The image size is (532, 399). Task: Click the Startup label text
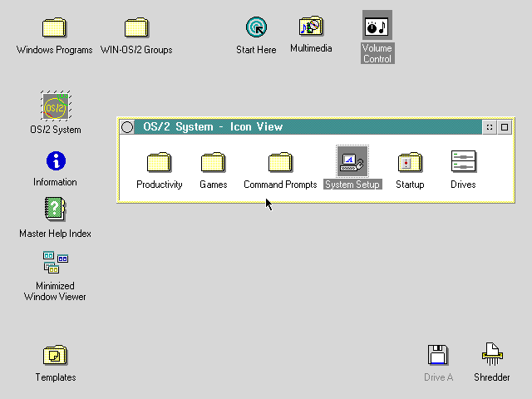coord(410,185)
